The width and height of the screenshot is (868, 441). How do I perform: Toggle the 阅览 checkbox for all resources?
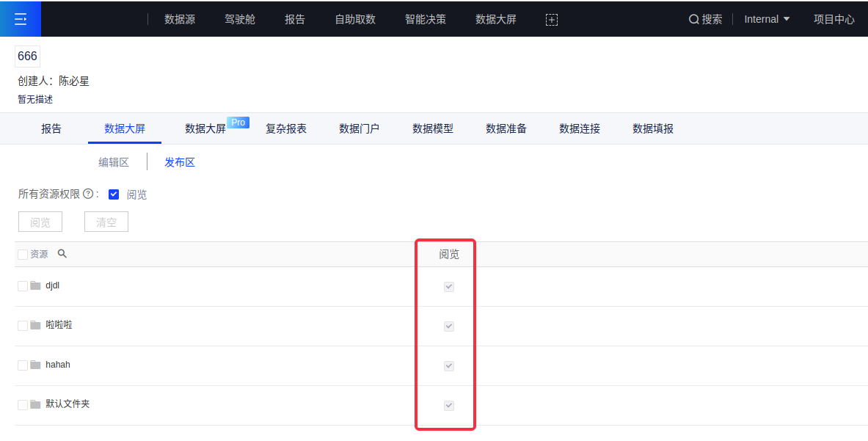click(x=114, y=194)
